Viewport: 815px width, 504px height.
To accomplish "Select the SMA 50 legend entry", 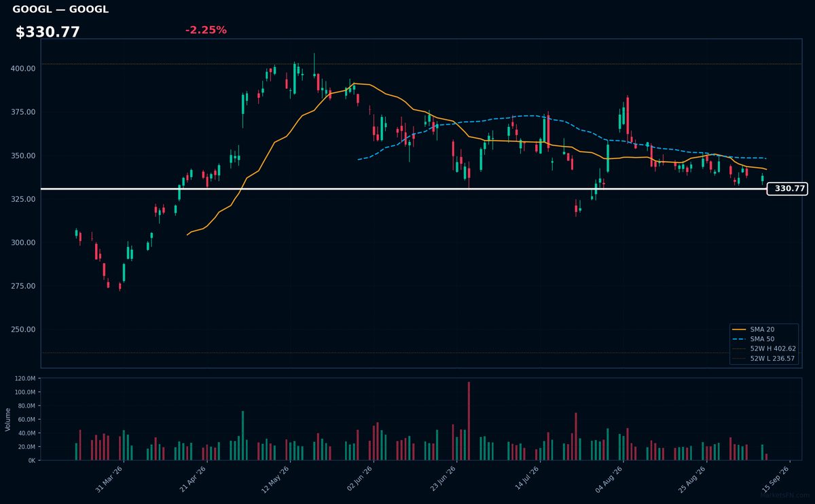I will (x=763, y=339).
